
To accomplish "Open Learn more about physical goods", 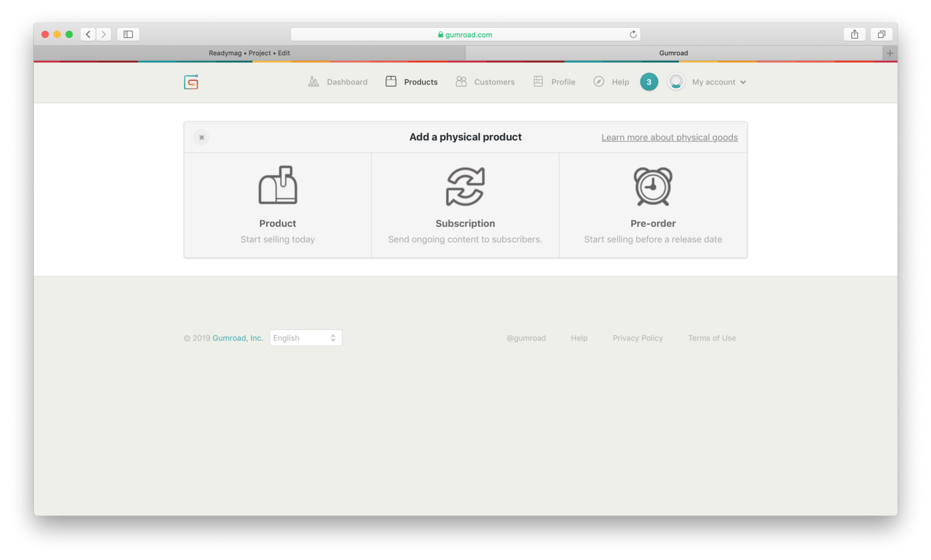I will click(x=669, y=137).
